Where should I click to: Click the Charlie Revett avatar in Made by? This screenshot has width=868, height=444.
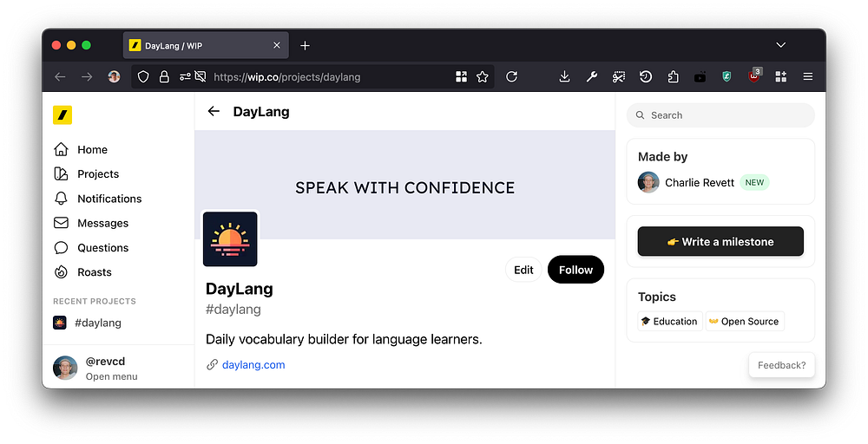648,182
